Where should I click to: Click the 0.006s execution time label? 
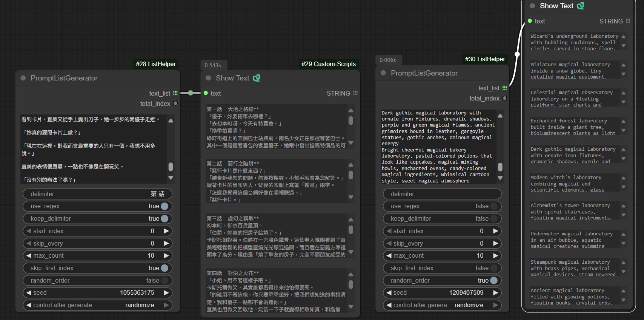(388, 60)
